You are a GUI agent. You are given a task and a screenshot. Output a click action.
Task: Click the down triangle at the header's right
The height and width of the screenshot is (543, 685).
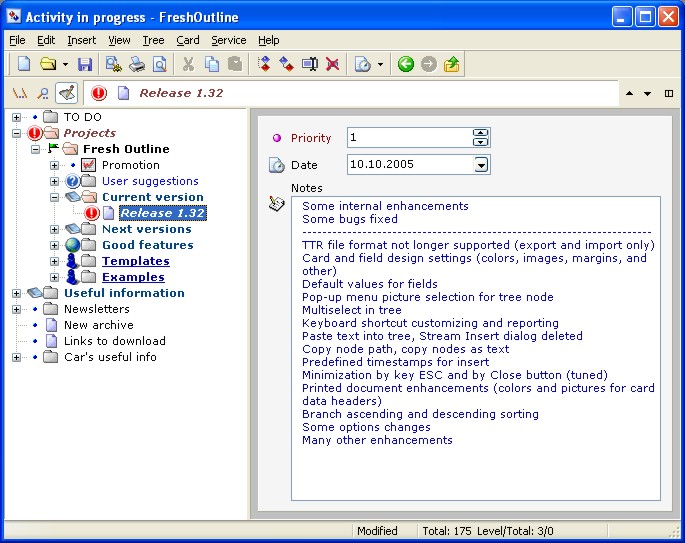pos(647,93)
